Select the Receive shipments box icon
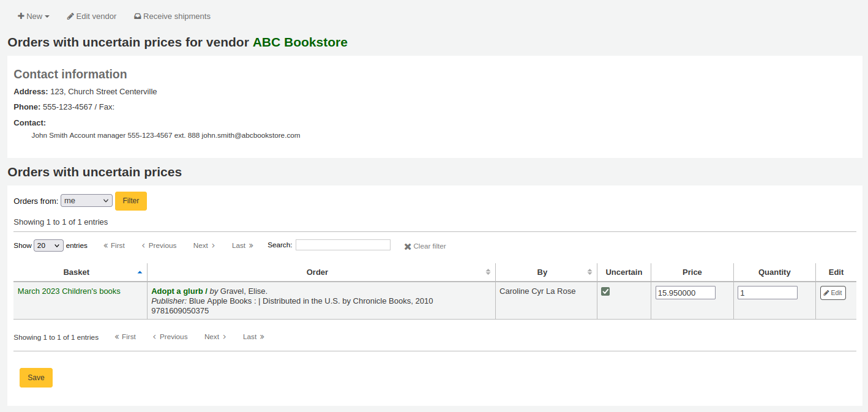This screenshot has width=868, height=412. point(138,16)
